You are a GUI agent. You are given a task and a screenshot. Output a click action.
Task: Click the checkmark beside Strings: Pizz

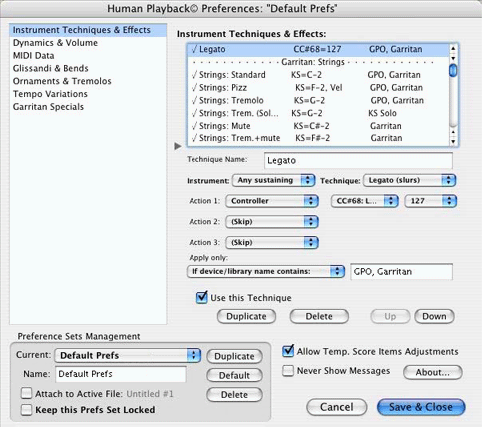194,88
